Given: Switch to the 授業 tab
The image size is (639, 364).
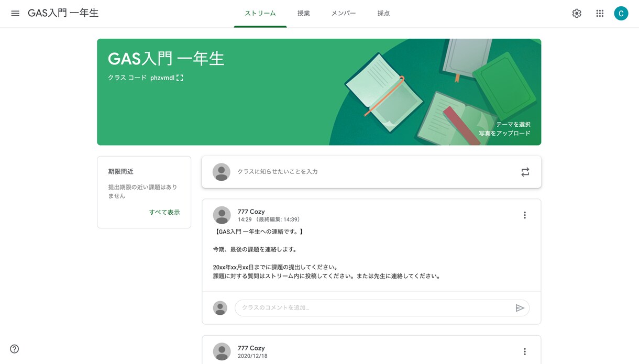Looking at the screenshot, I should (304, 14).
